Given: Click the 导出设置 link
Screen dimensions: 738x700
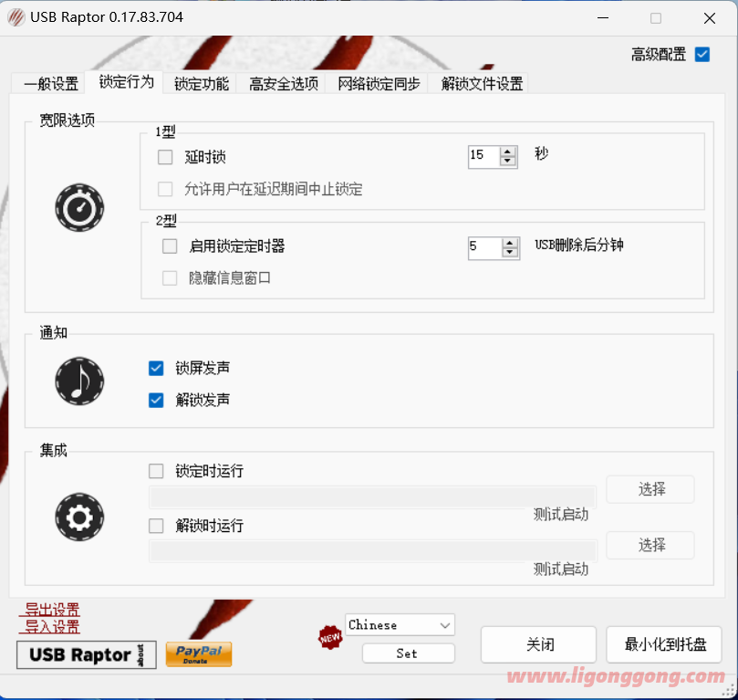Looking at the screenshot, I should 52,610.
